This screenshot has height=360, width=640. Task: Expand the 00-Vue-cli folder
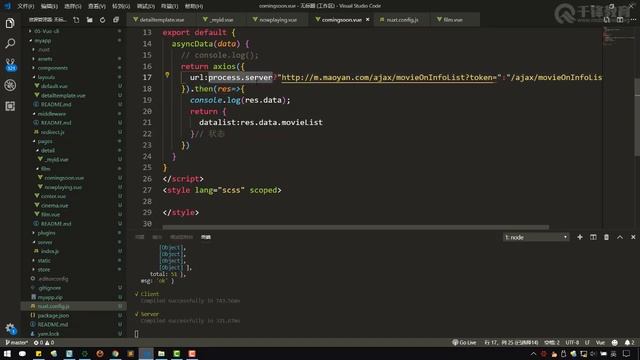tap(46, 31)
